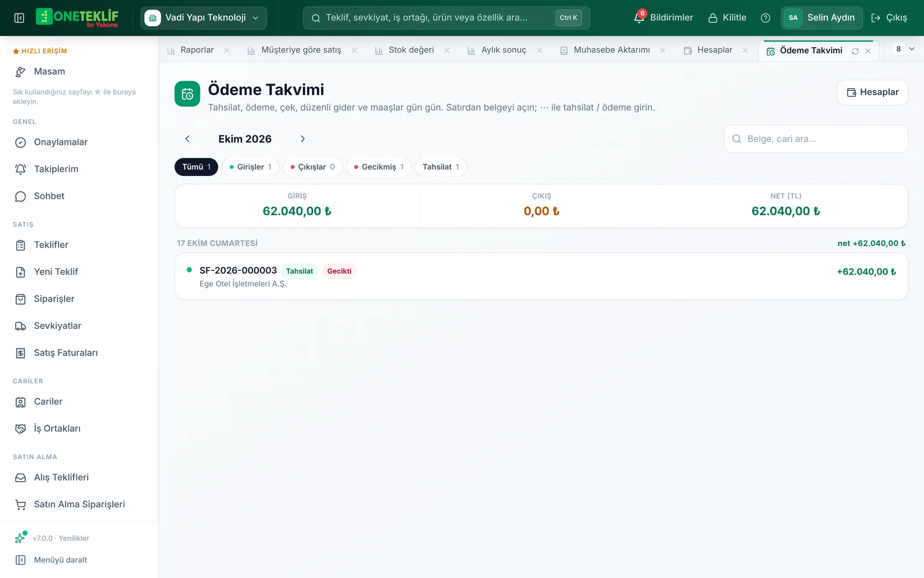The width and height of the screenshot is (924, 578).
Task: Expand the open tabs count dropdown
Action: pyautogui.click(x=904, y=49)
